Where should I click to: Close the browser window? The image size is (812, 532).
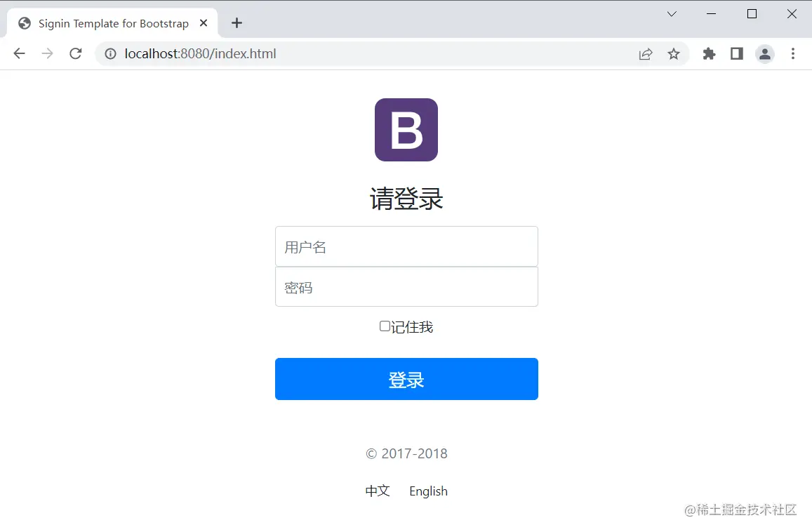click(x=792, y=14)
